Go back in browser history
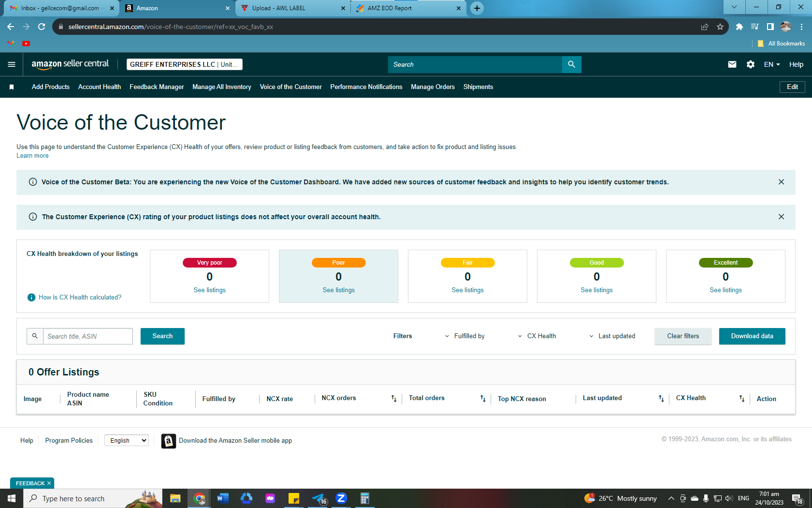 11,27
